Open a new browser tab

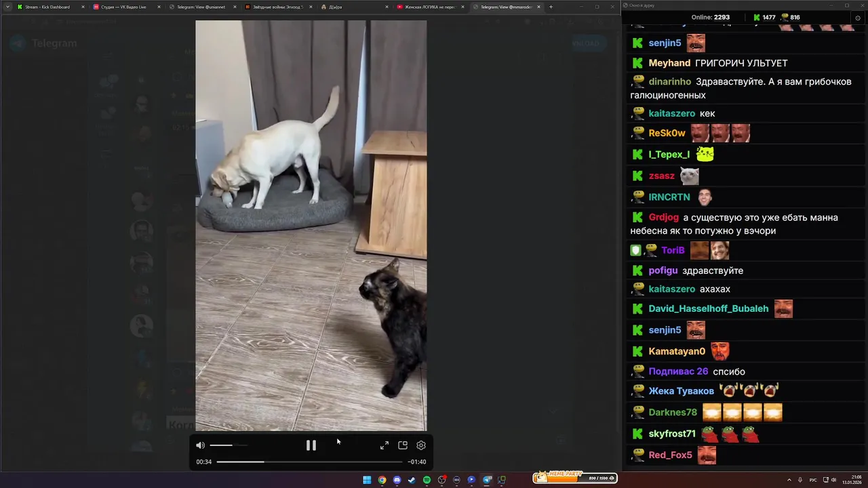coord(551,7)
